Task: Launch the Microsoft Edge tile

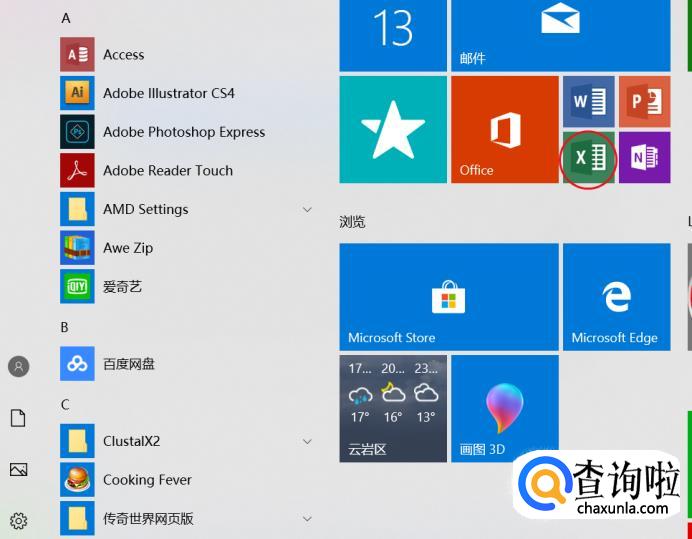Action: click(617, 297)
